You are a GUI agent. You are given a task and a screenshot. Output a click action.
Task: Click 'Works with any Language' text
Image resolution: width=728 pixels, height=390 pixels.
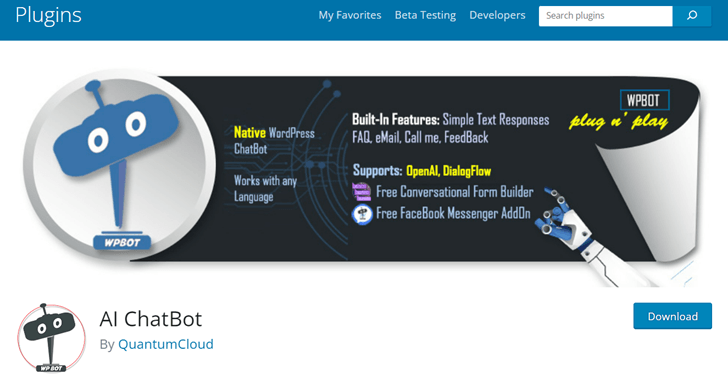click(265, 188)
